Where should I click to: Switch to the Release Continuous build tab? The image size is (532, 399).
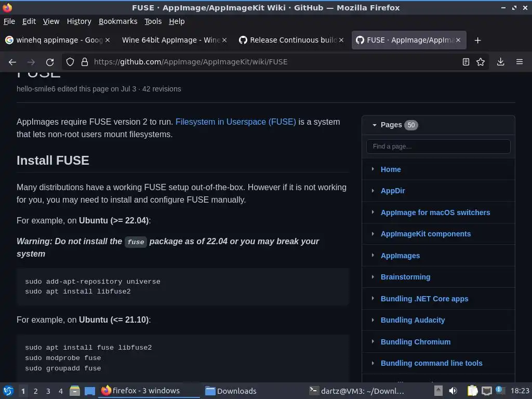291,40
